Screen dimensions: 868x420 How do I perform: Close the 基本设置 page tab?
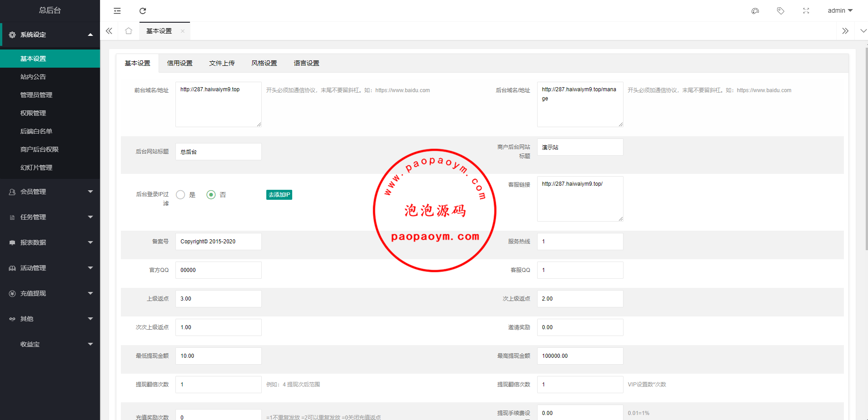point(183,31)
